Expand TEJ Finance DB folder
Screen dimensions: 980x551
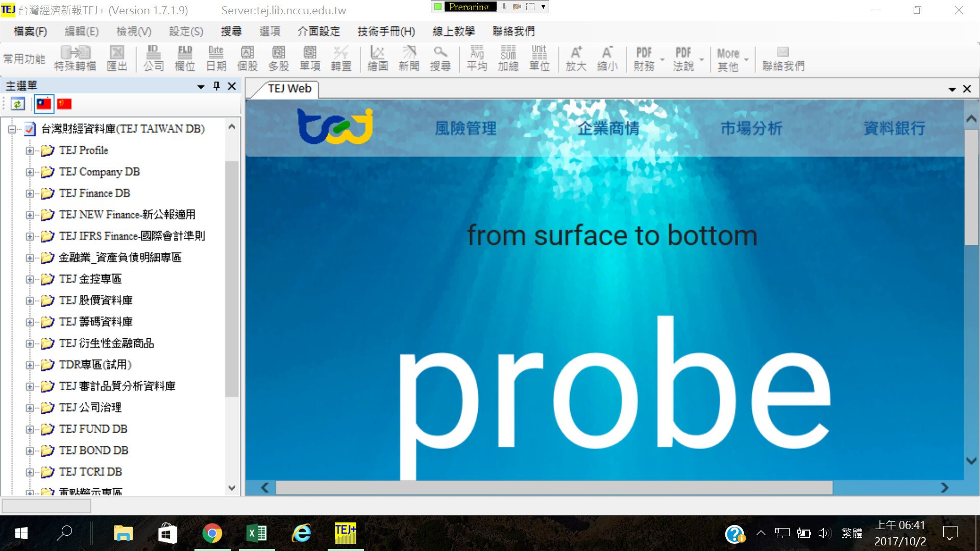pos(30,193)
